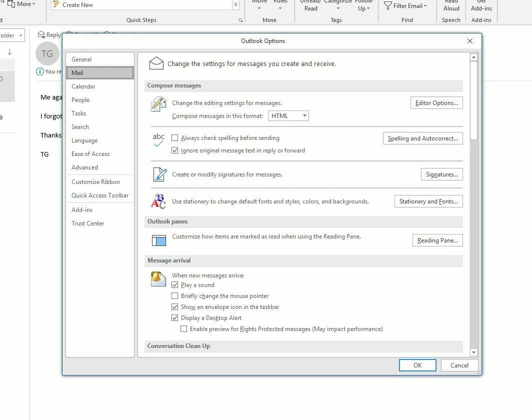532x420 pixels.
Task: Toggle Show an envelope icon in taskbar
Action: (x=174, y=306)
